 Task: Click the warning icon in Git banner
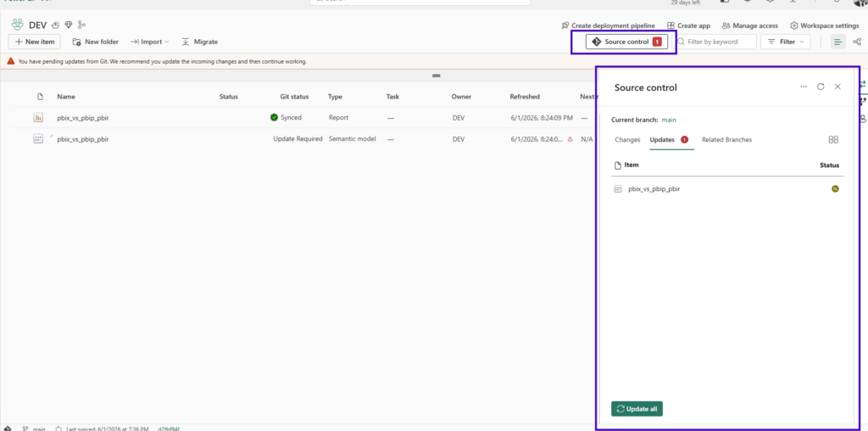coord(11,61)
